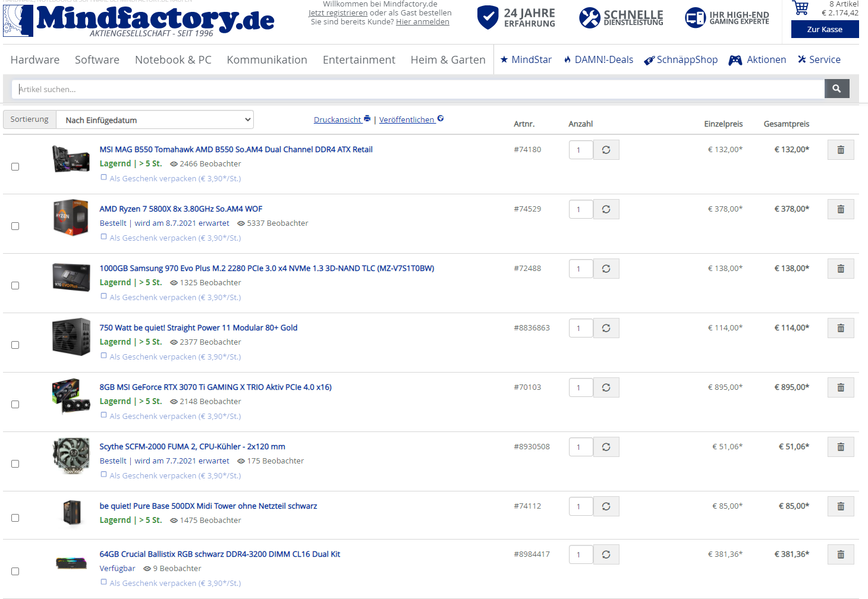The image size is (868, 599).
Task: Open the Service page
Action: pos(819,59)
